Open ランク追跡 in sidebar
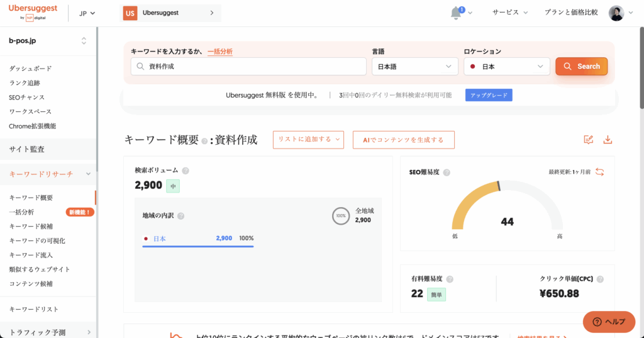 coord(25,82)
